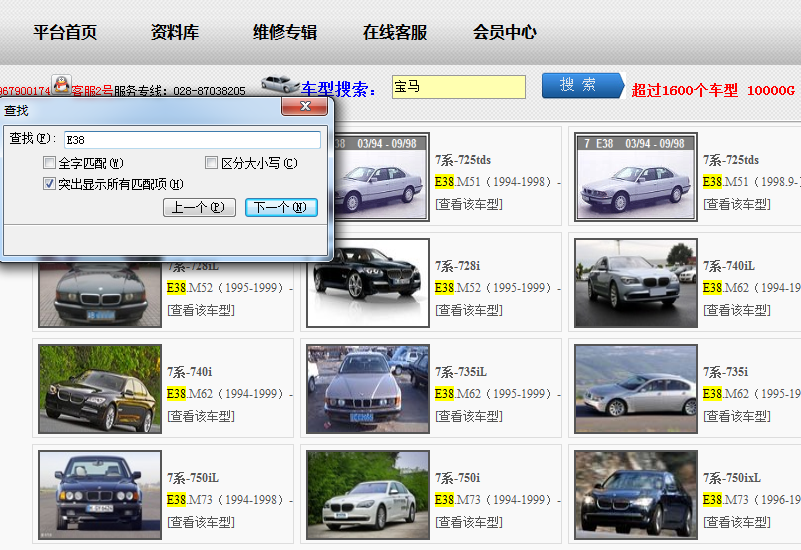This screenshot has height=550, width=801.
Task: Click 查看该车型 under 7系-750iL
Action: (x=201, y=522)
